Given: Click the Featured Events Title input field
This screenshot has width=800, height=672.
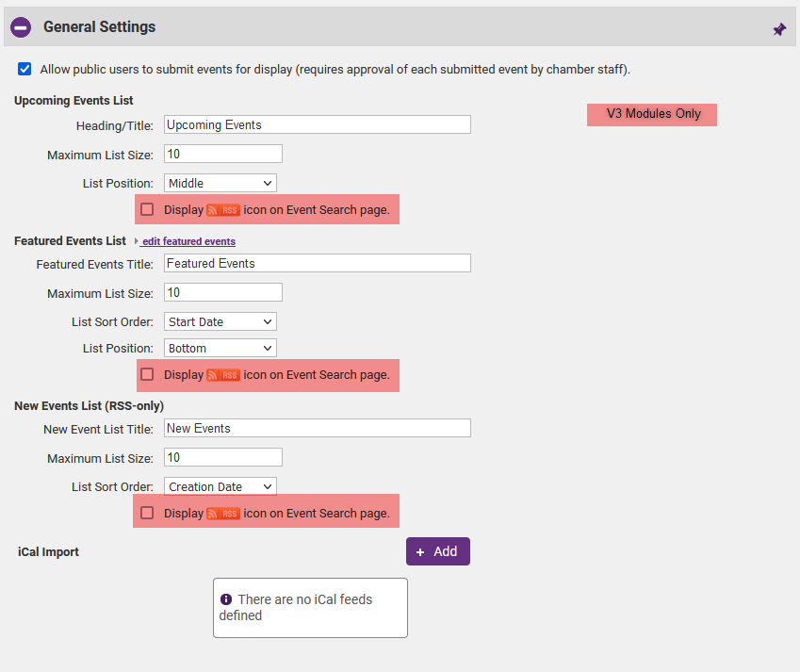Looking at the screenshot, I should tap(317, 263).
